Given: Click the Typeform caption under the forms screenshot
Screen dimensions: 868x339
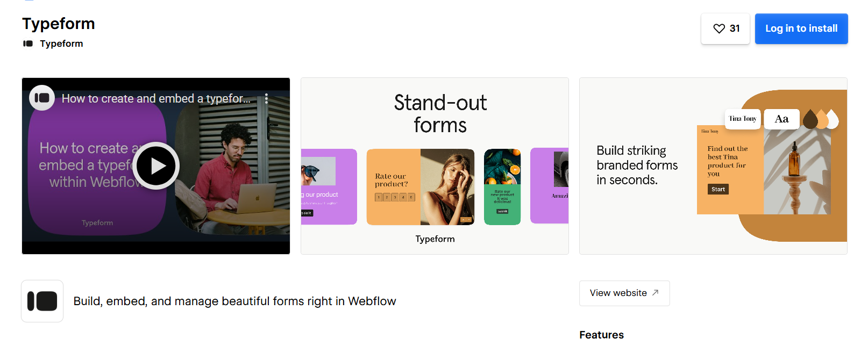Looking at the screenshot, I should pos(435,239).
